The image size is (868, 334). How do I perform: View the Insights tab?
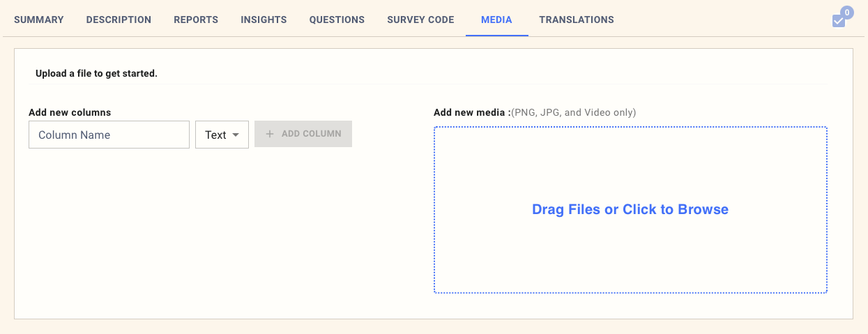264,20
